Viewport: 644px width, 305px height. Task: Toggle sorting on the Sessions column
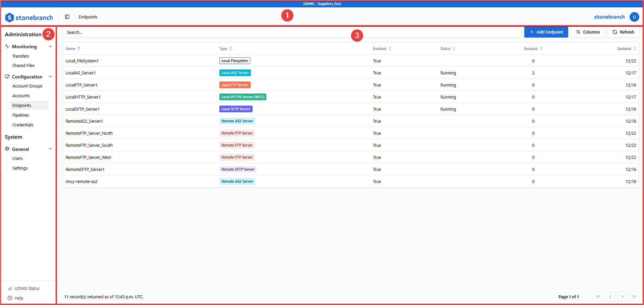(x=542, y=49)
